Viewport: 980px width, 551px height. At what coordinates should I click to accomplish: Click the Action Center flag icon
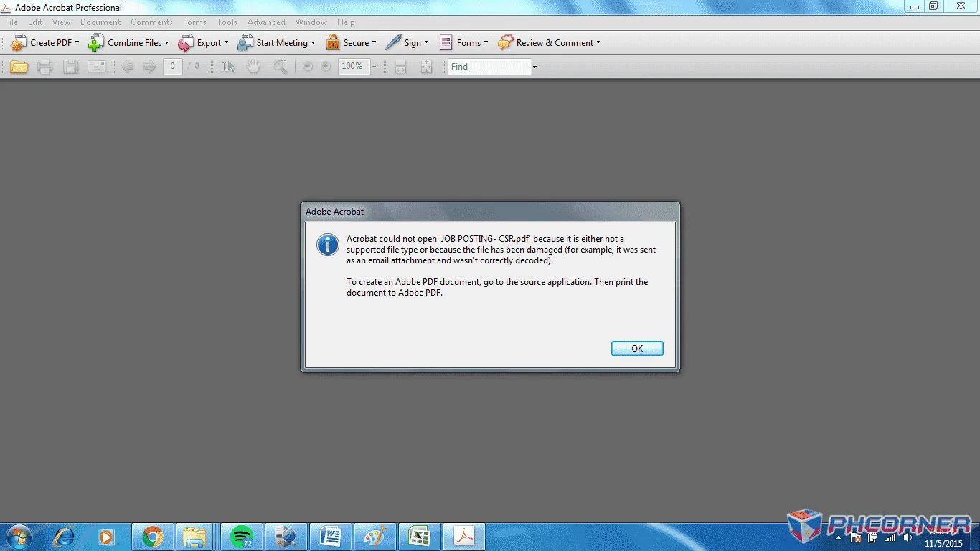pos(856,537)
